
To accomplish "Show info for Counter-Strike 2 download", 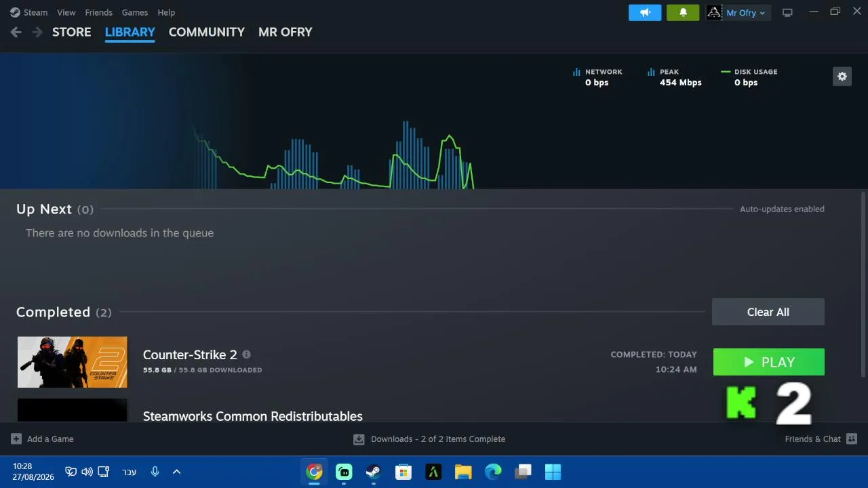I will 246,354.
